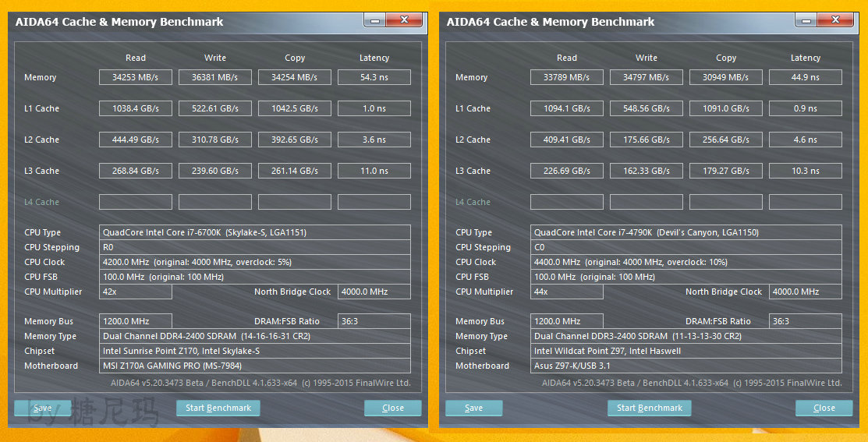The width and height of the screenshot is (868, 442).
Task: Close left AIDA64 window via title bar X
Action: click(x=404, y=21)
